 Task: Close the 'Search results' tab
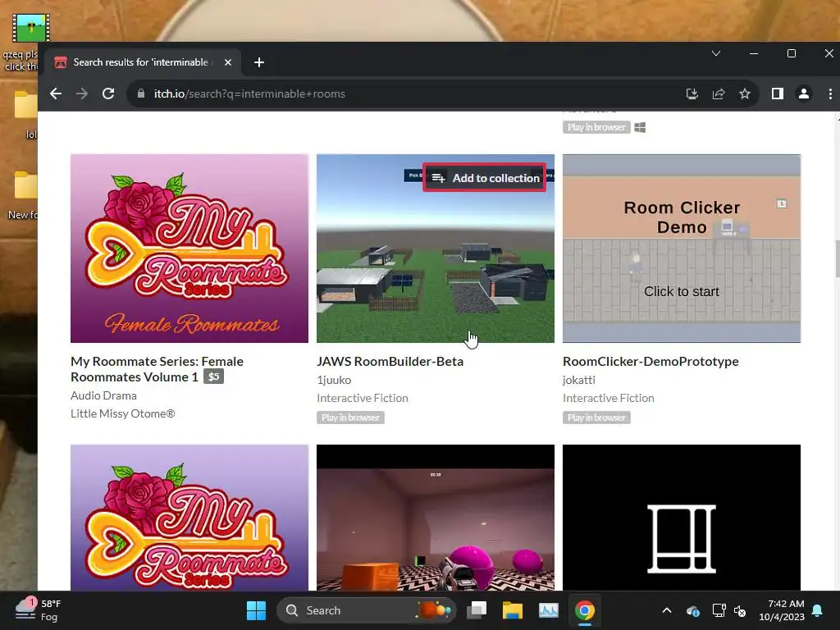point(228,62)
